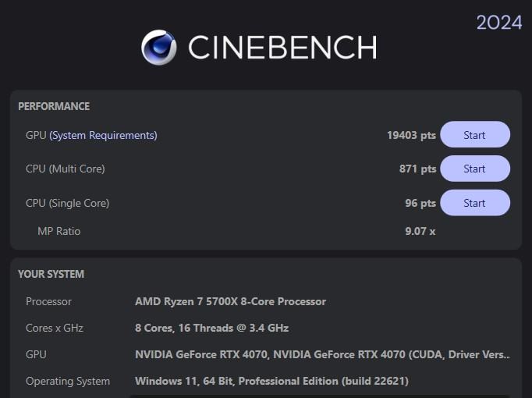Click the YOUR SYSTEM section header
The image size is (532, 398).
pyautogui.click(x=51, y=274)
